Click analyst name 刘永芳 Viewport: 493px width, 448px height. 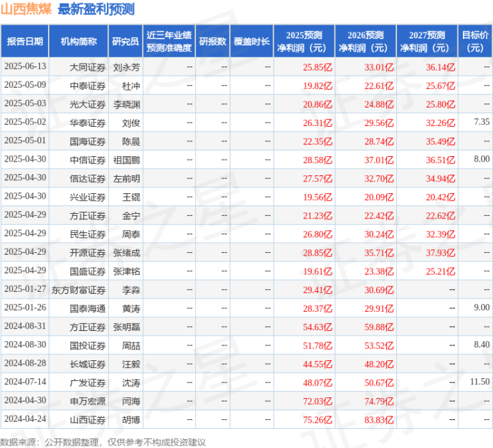point(126,68)
